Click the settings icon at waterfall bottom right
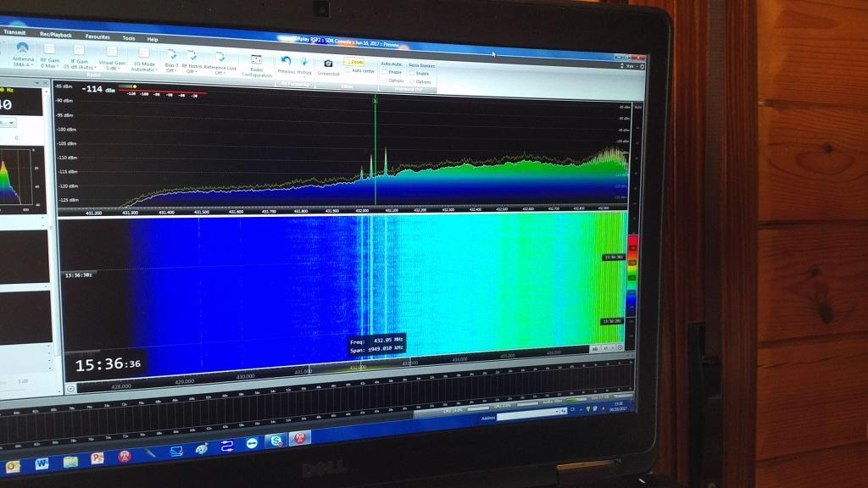This screenshot has width=868, height=488. (620, 347)
